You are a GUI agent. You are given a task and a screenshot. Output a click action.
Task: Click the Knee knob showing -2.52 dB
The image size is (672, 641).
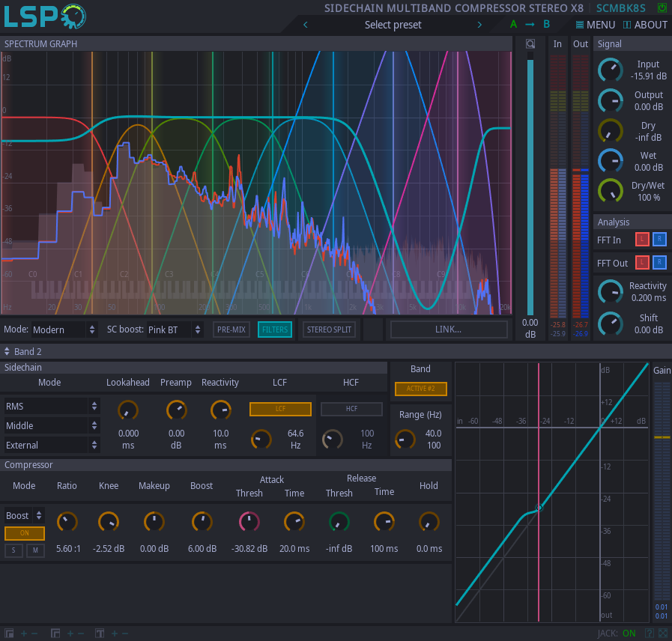pos(109,522)
